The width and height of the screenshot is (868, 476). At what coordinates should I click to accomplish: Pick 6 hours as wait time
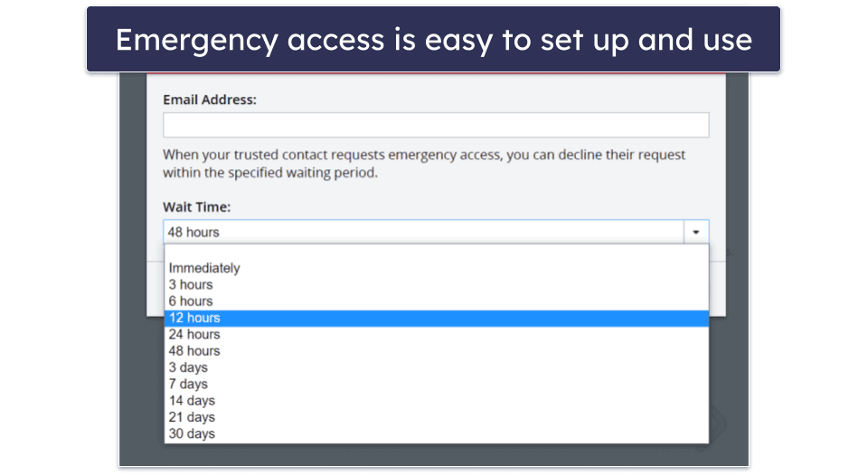pos(191,301)
